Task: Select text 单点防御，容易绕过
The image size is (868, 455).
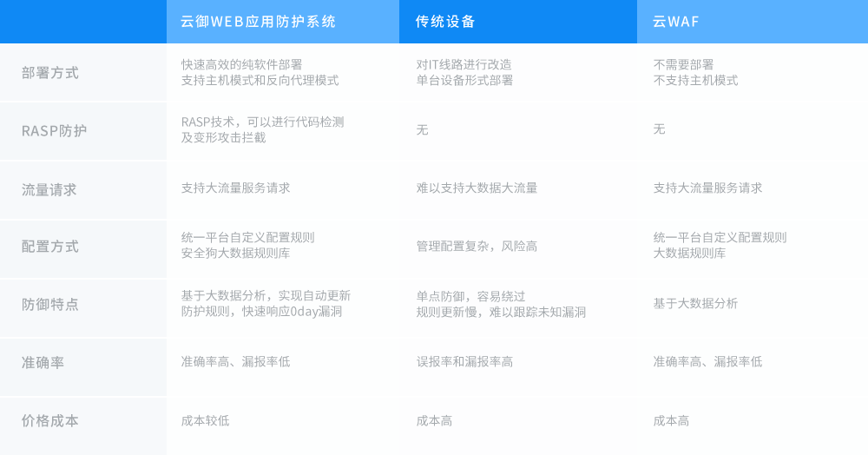Action: point(470,296)
